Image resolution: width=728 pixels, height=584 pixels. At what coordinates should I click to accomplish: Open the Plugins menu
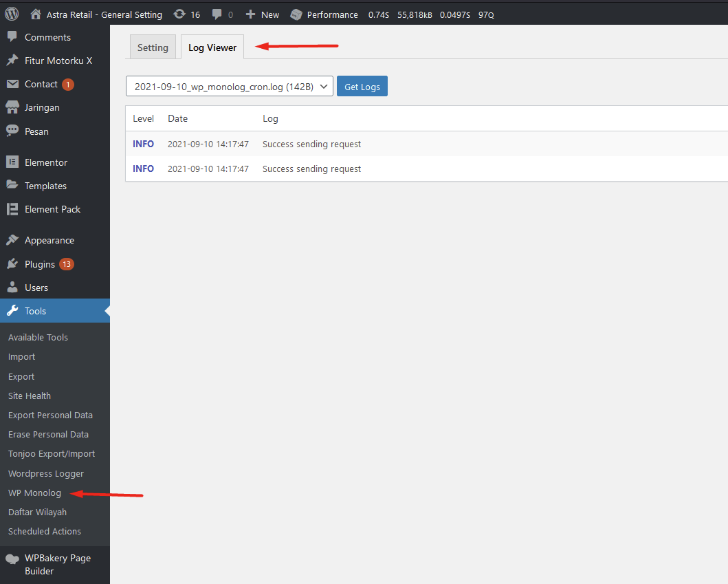(x=39, y=264)
